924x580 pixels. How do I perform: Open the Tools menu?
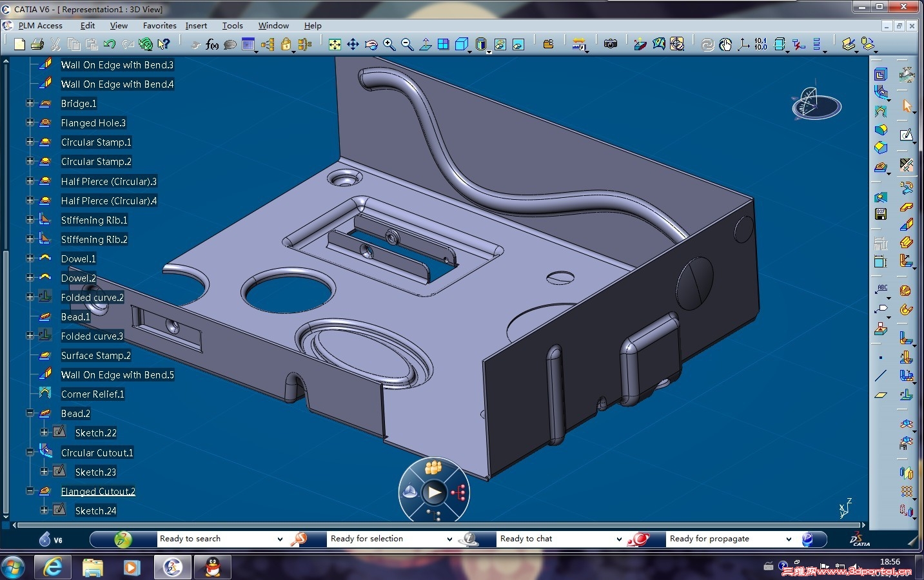coord(232,26)
